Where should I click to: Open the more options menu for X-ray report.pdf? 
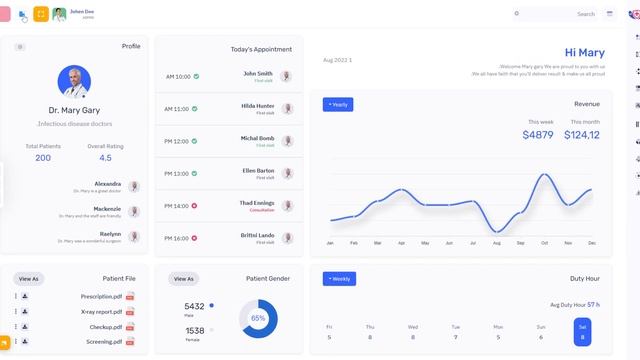(16, 311)
